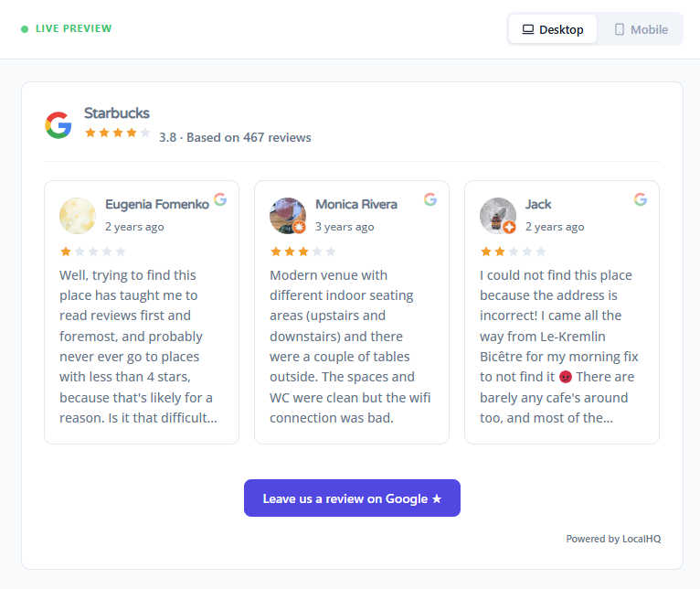Screen dimensions: 700x589
Task: Open the Powered by LocalHQ link
Action: [613, 539]
